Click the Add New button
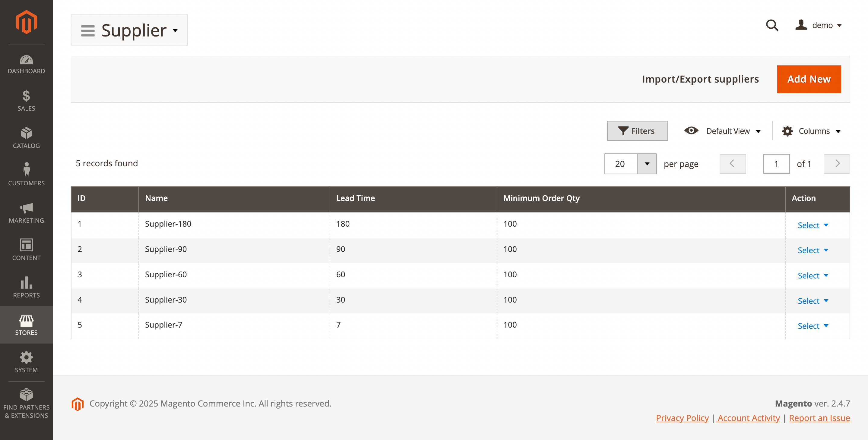 pyautogui.click(x=808, y=79)
